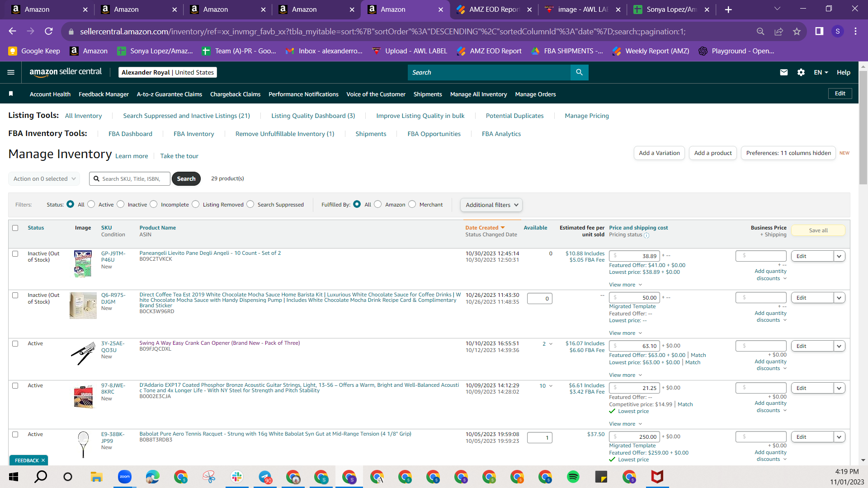The width and height of the screenshot is (868, 488).
Task: Select the Incomplete status filter
Action: pos(154,204)
